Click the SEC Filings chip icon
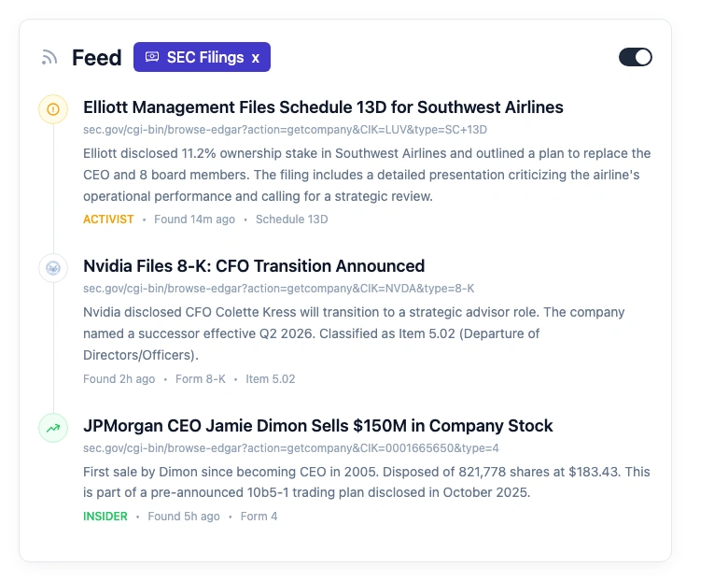Image resolution: width=728 pixels, height=581 pixels. (x=152, y=57)
